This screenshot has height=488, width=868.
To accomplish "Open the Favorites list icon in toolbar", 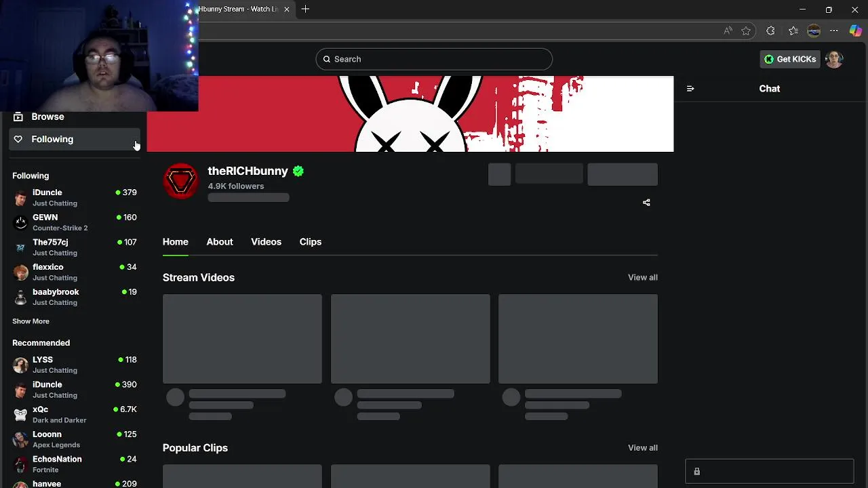I will pyautogui.click(x=793, y=30).
